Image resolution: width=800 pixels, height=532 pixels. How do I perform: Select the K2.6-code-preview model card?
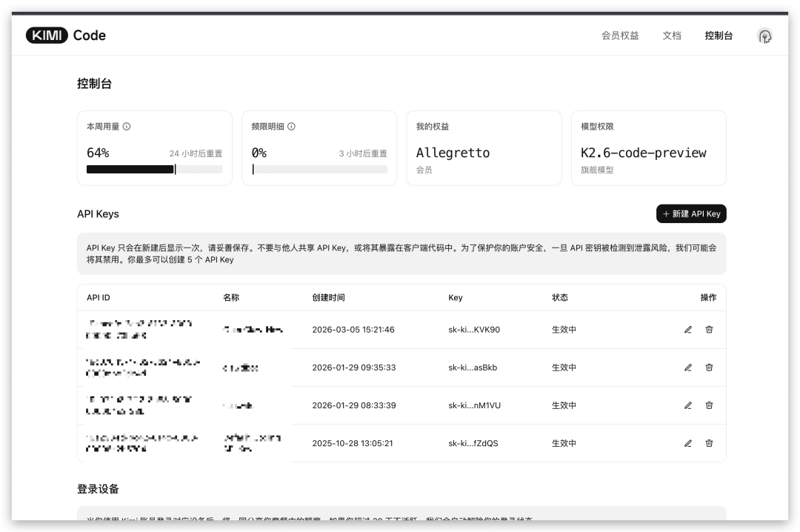pyautogui.click(x=648, y=148)
